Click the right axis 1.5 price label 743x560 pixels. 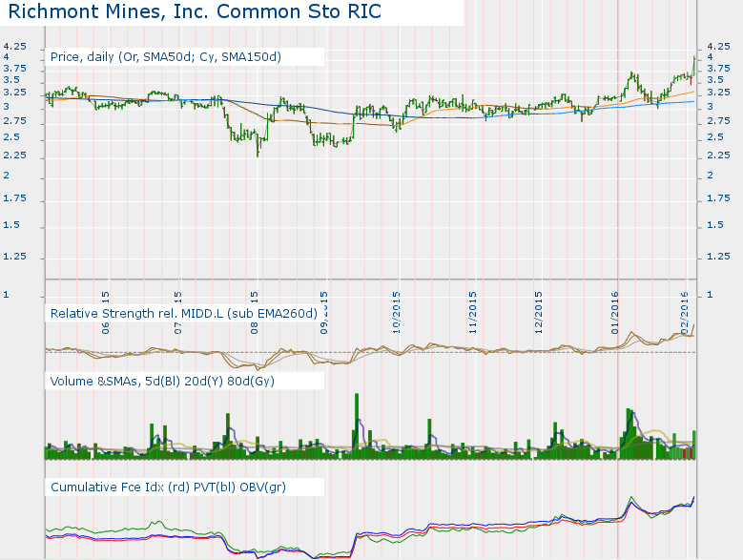[x=715, y=225]
